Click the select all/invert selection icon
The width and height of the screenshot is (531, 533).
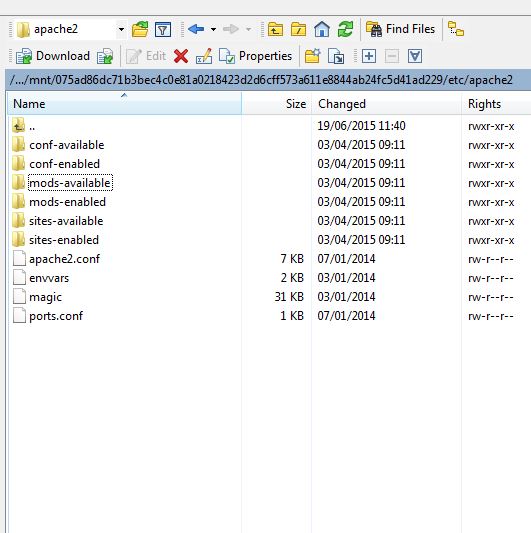coord(415,56)
